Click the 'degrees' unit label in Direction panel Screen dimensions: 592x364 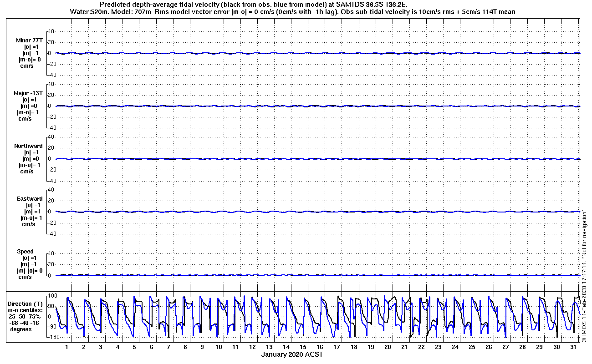(x=21, y=329)
